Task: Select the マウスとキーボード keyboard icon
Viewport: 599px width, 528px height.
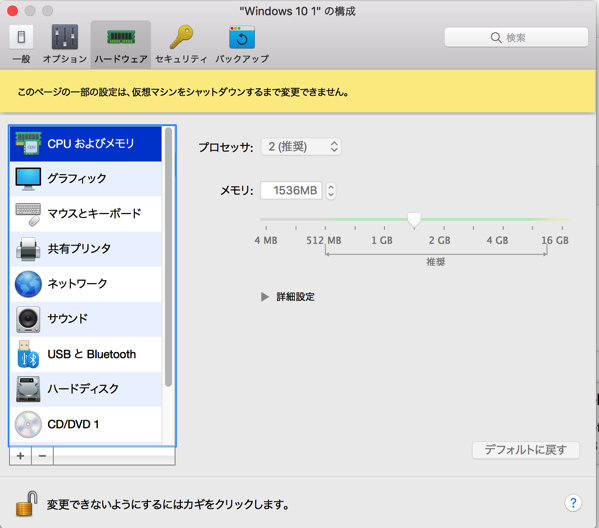Action: tap(28, 214)
